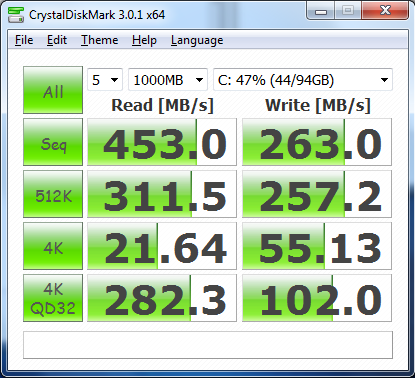415x378 pixels.
Task: Close the CrystalDiskMark window
Action: pyautogui.click(x=385, y=11)
